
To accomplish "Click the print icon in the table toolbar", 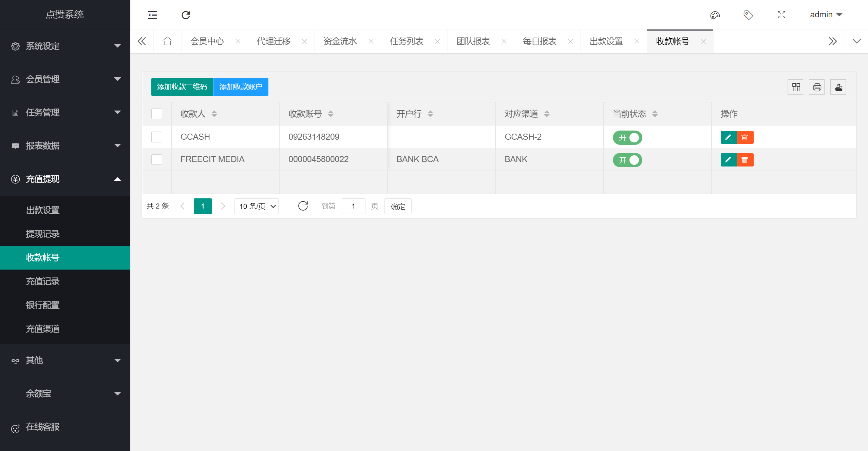I will (817, 87).
